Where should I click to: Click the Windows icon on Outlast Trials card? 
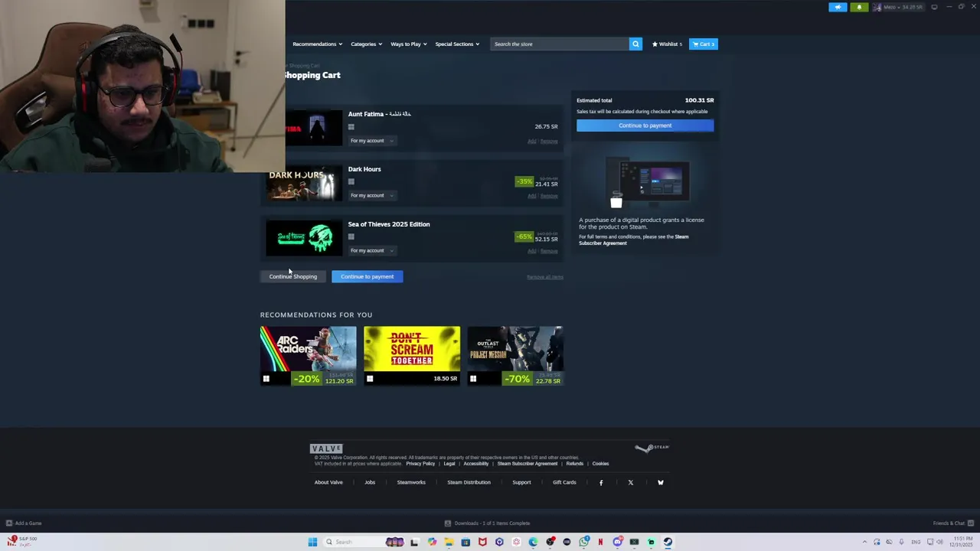coord(473,379)
